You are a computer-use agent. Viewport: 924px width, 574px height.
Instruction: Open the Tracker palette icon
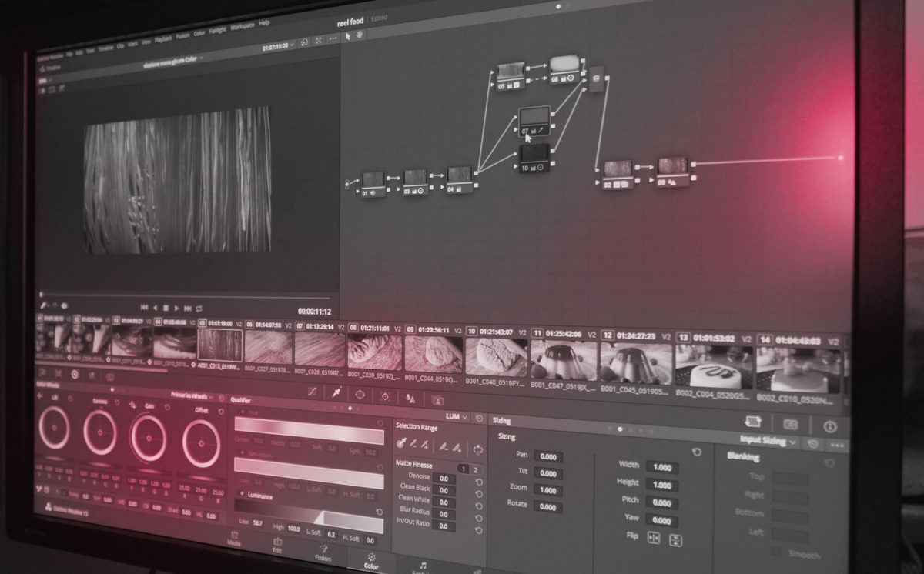click(385, 396)
